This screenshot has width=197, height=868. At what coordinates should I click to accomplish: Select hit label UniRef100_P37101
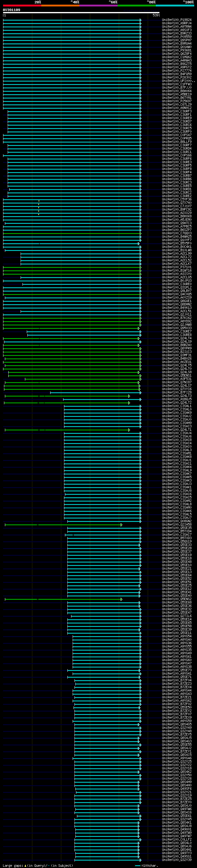177,267
